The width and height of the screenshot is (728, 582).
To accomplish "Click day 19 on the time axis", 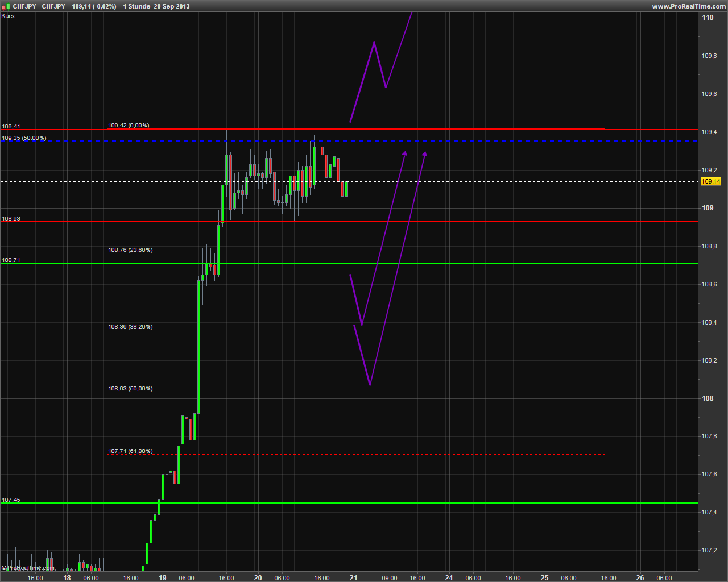I will tap(163, 578).
